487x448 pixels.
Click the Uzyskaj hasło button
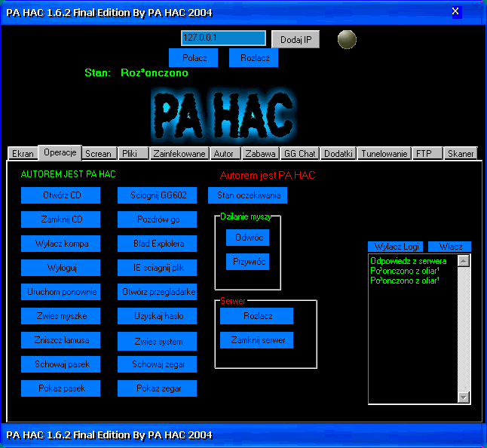pyautogui.click(x=157, y=316)
